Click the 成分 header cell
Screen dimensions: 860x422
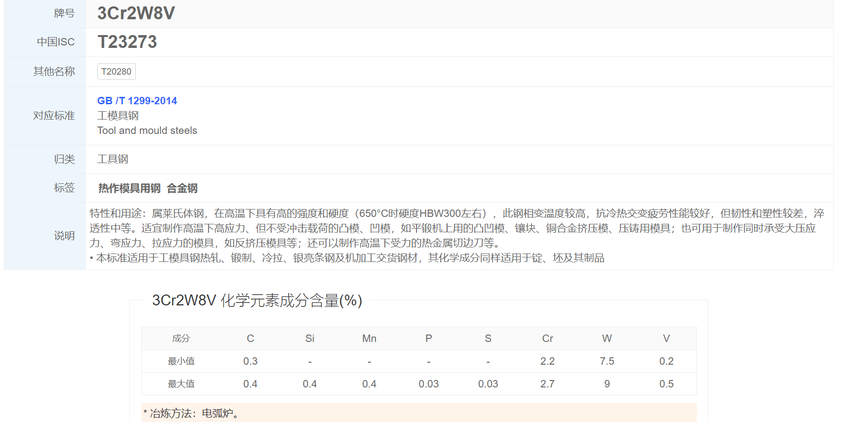[x=181, y=339]
